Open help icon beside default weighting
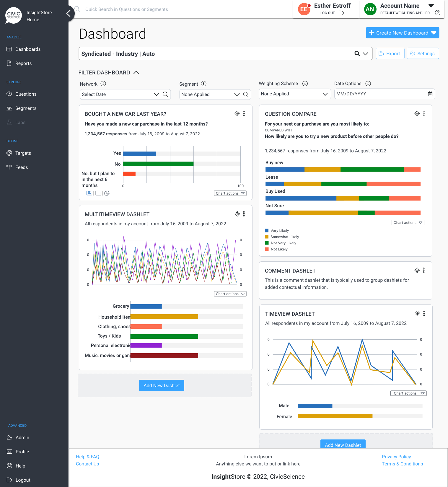The height and width of the screenshot is (487, 448). pos(438,13)
